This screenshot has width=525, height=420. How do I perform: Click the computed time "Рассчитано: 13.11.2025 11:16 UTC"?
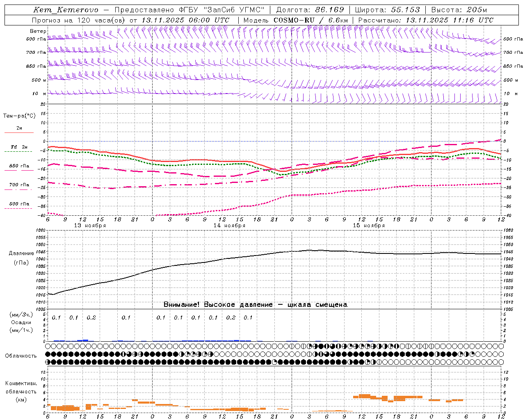point(426,20)
